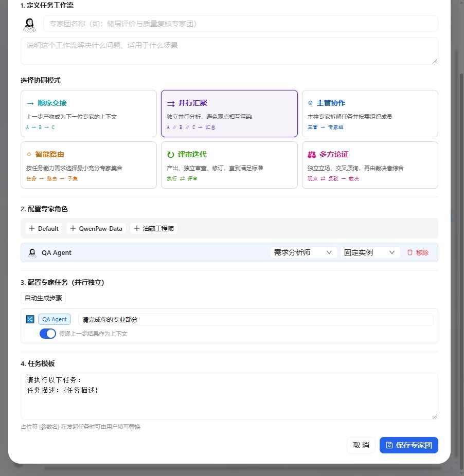Add the Default expert
The width and height of the screenshot is (464, 476).
point(44,228)
